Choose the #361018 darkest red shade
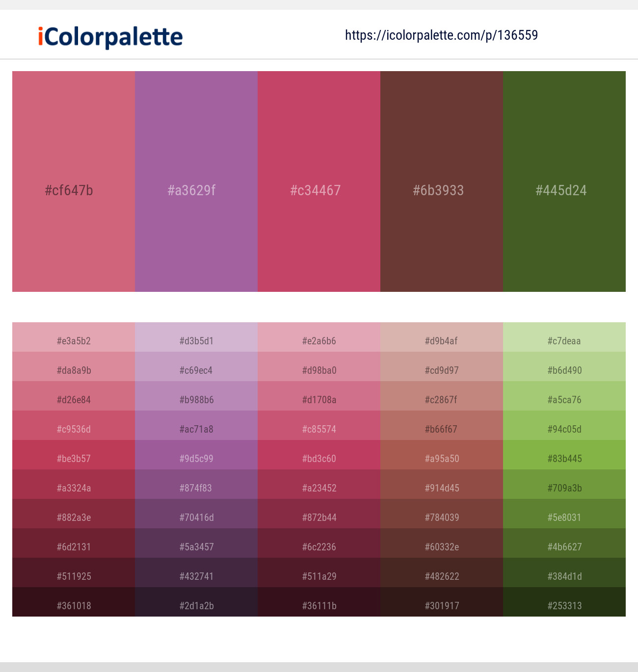 click(x=74, y=602)
